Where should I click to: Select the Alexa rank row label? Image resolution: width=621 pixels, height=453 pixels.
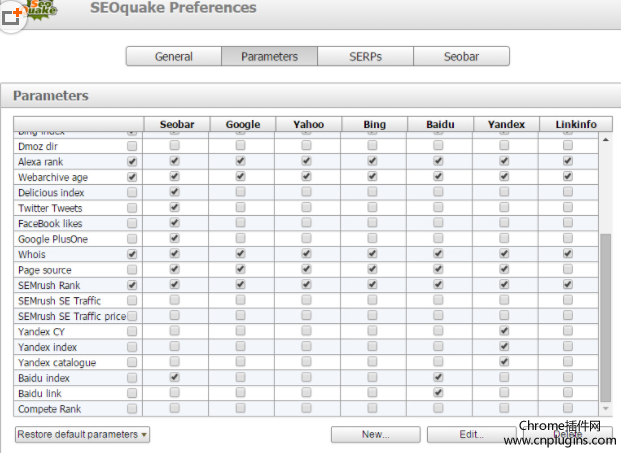click(40, 162)
